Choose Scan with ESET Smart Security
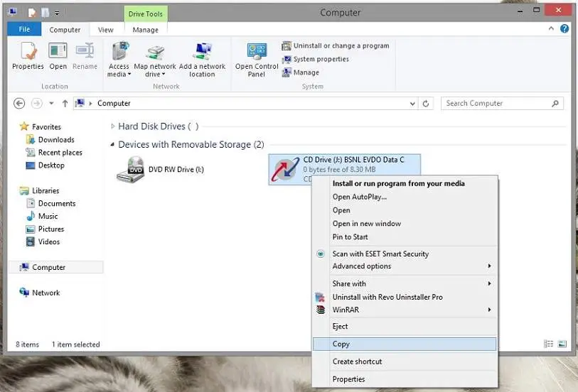The width and height of the screenshot is (578, 392). coord(405,254)
